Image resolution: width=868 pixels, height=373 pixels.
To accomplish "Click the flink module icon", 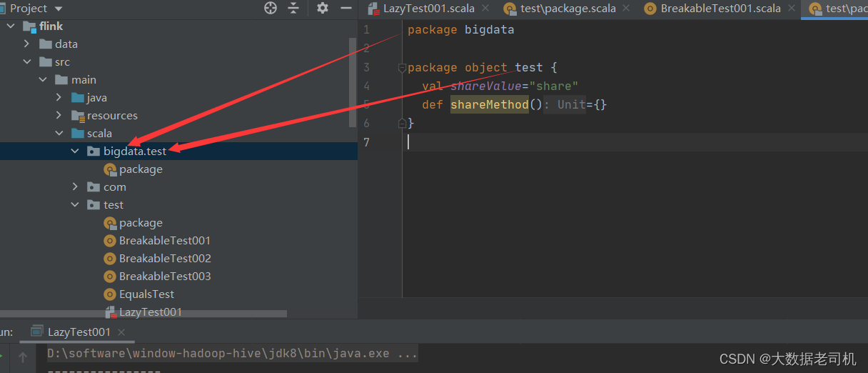I will pos(29,26).
